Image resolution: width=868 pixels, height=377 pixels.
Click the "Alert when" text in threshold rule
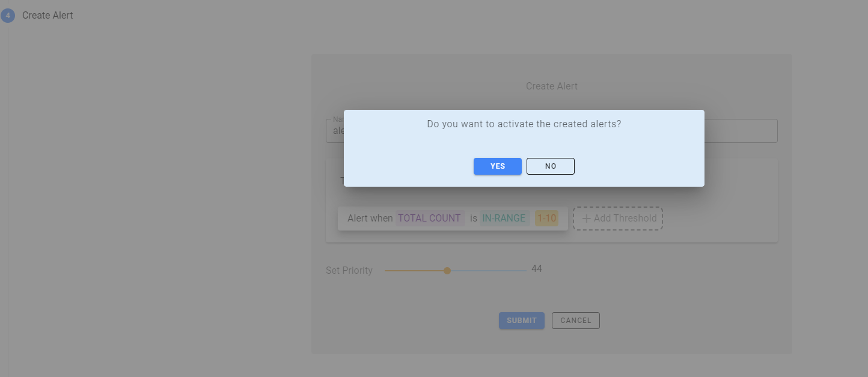(x=370, y=219)
